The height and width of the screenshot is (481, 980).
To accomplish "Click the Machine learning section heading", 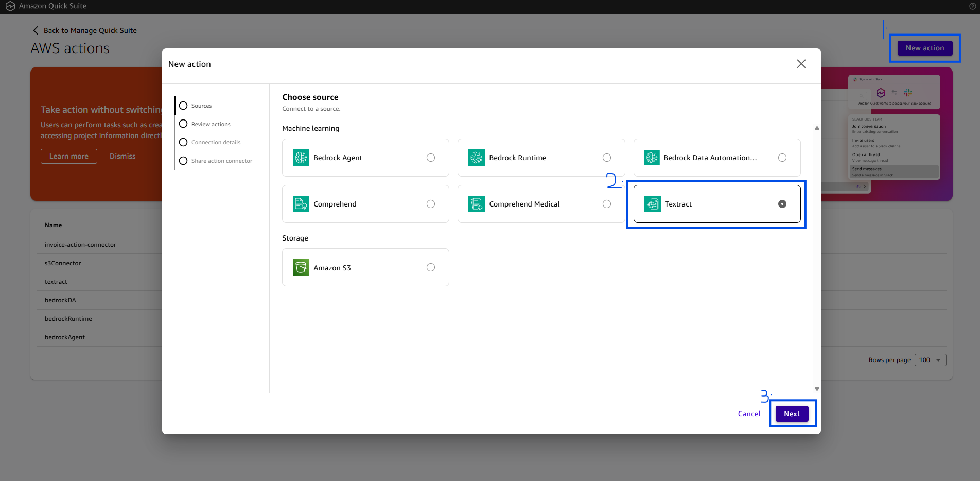I will 310,128.
